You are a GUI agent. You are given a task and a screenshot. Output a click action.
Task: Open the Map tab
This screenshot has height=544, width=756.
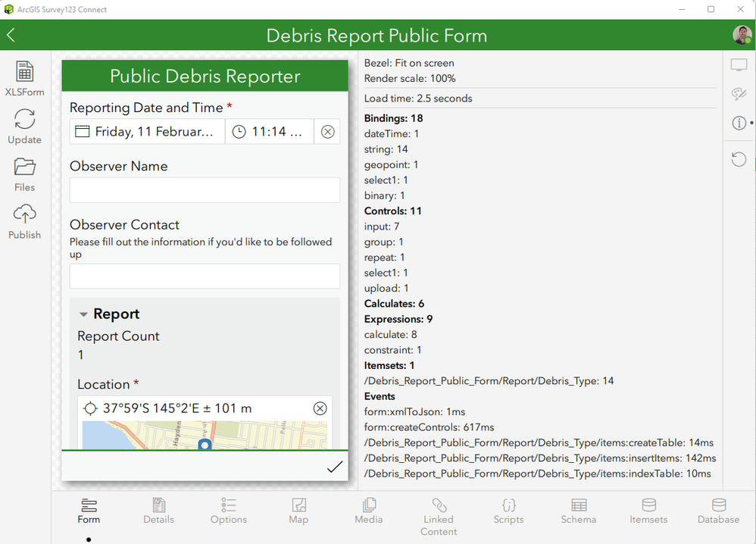[298, 511]
